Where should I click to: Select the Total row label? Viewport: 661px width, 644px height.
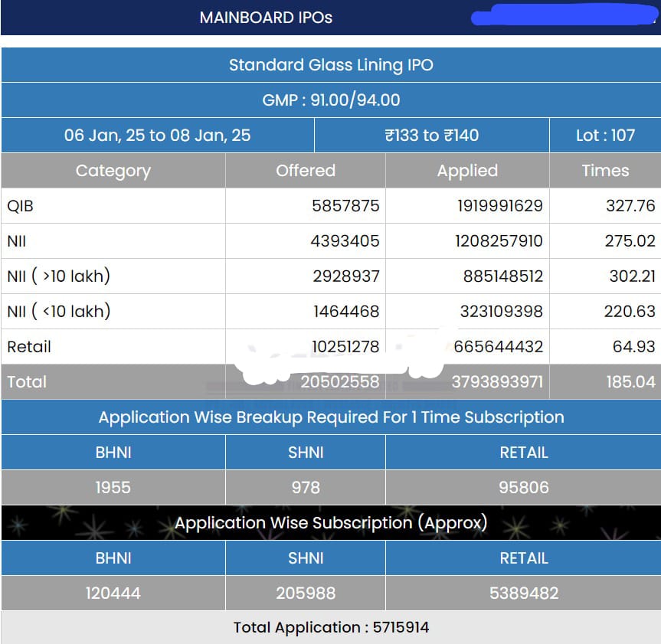27,382
